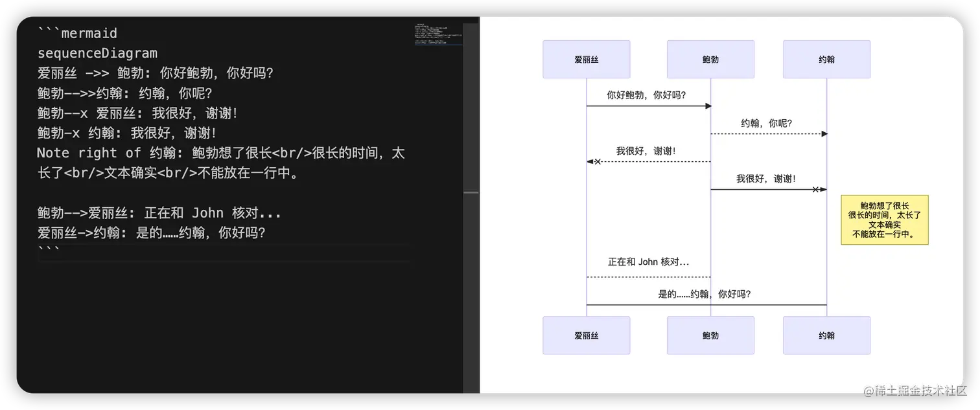980x410 pixels.
Task: Click the Note right of 约翰 code line
Action: pos(221,154)
